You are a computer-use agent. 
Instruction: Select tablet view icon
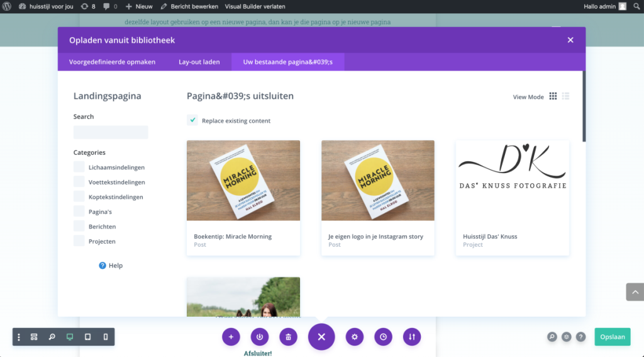[87, 337]
